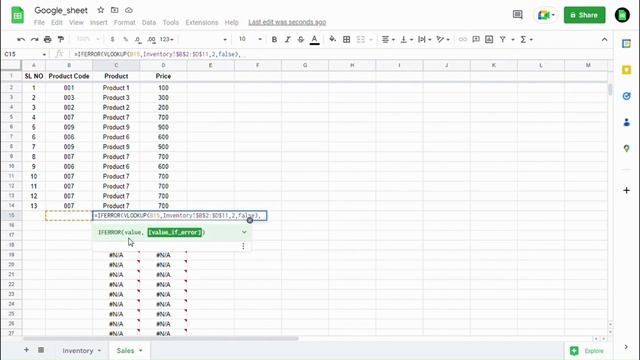Click the horizontal scrollbar

[161, 338]
